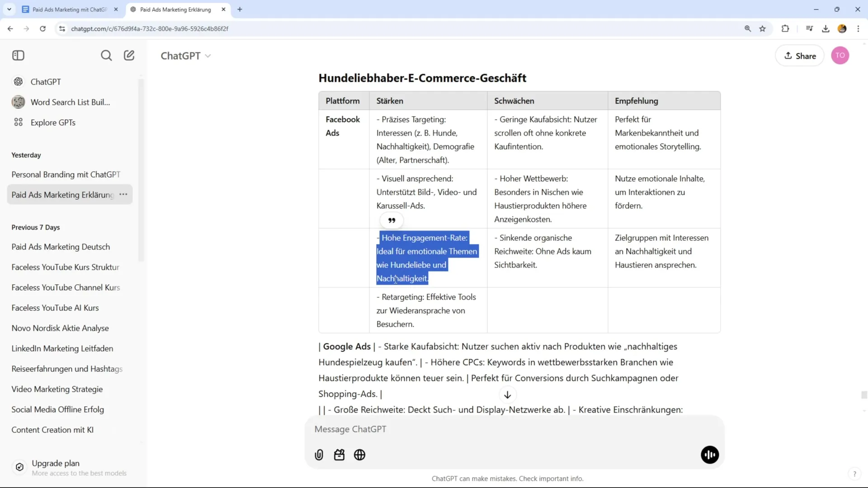Open the TO profile avatar menu

(x=840, y=56)
